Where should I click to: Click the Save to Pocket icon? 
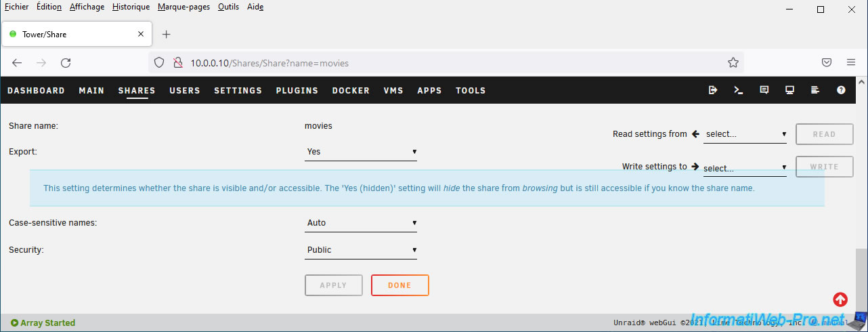[827, 62]
